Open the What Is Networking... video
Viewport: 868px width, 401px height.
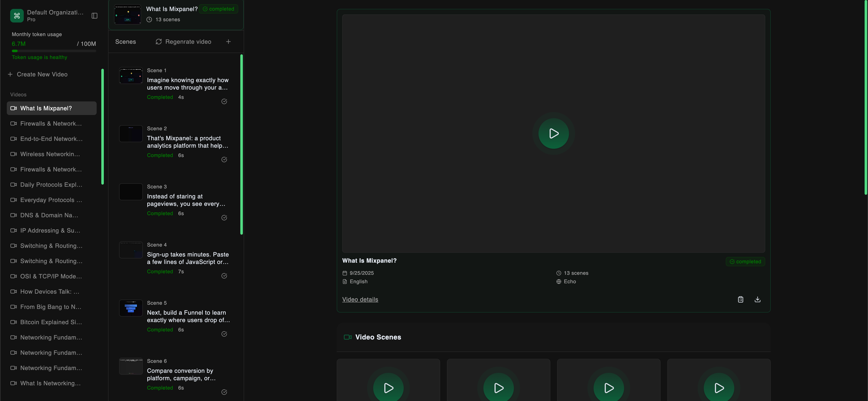(x=51, y=383)
